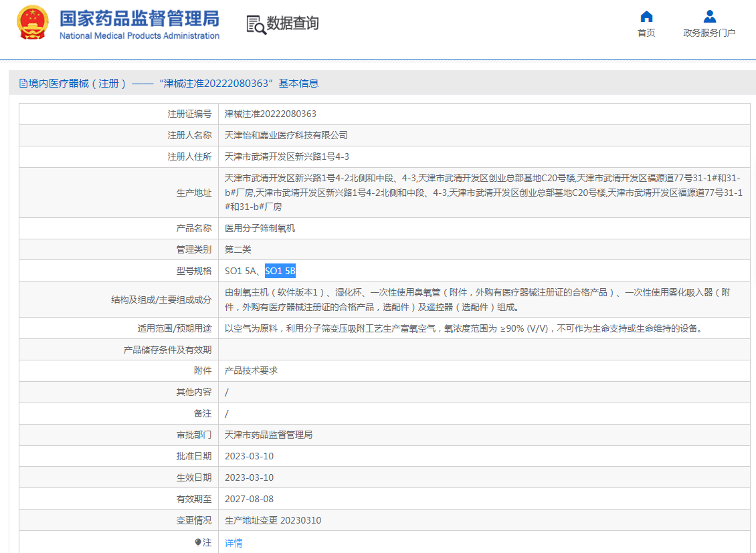This screenshot has height=553, width=756.
Task: Click the approving department 天津市药品监督管理局
Action: click(268, 435)
